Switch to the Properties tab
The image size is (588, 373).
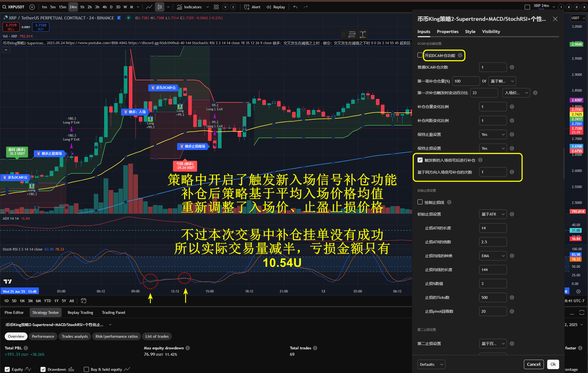(448, 32)
